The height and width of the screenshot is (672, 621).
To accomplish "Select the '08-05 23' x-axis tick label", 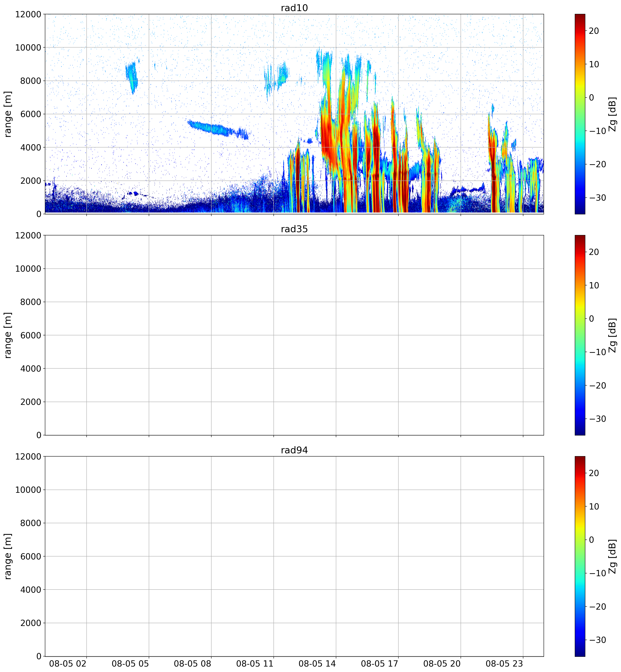I will (504, 664).
